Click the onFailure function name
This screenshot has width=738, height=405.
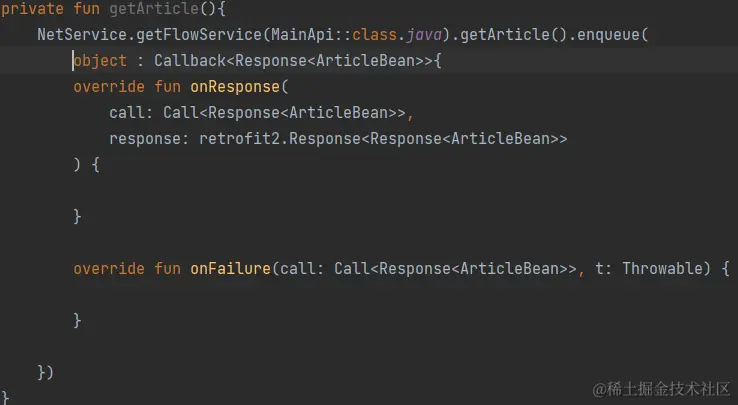230,268
